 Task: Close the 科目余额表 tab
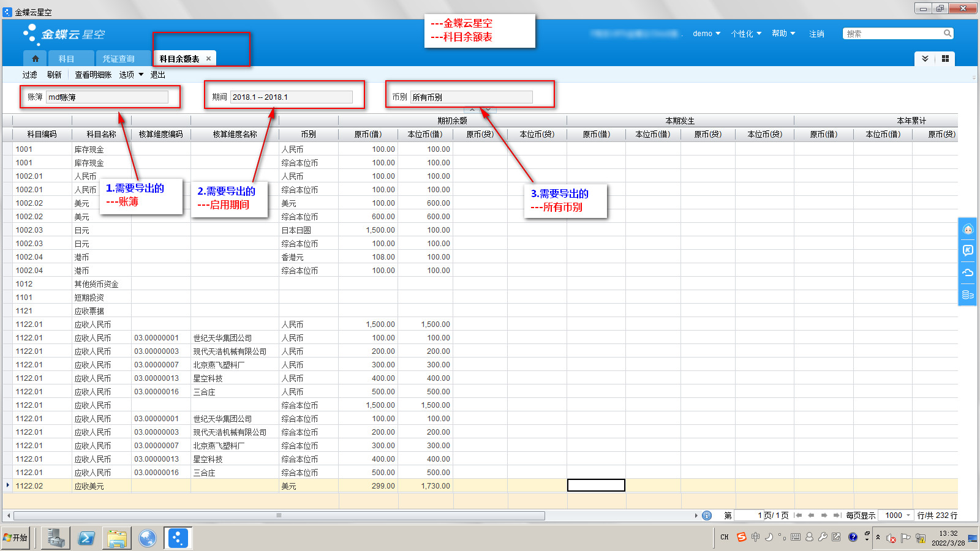pos(208,59)
